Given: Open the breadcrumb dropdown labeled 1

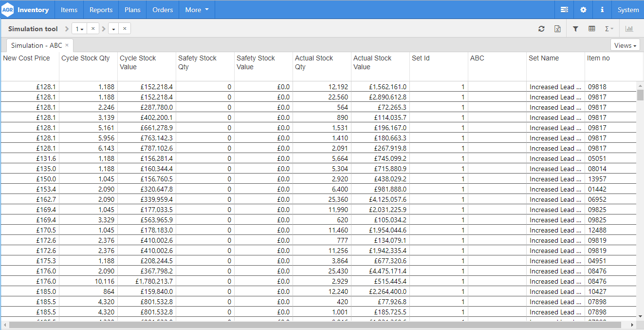Looking at the screenshot, I should tap(79, 29).
